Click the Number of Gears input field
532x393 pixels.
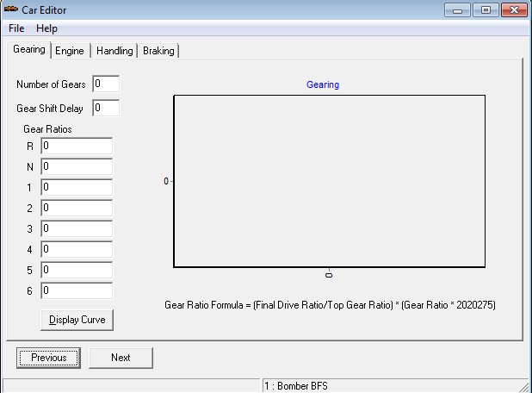pos(106,84)
